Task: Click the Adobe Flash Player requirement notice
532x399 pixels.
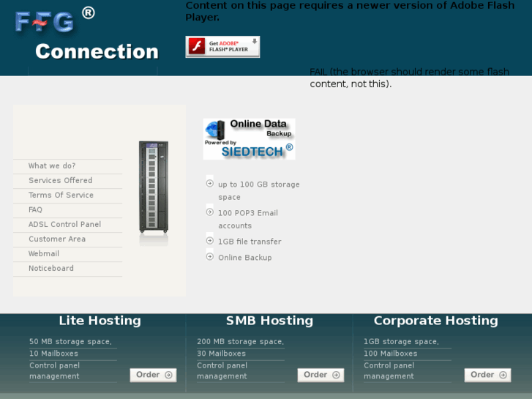Action: [x=350, y=11]
